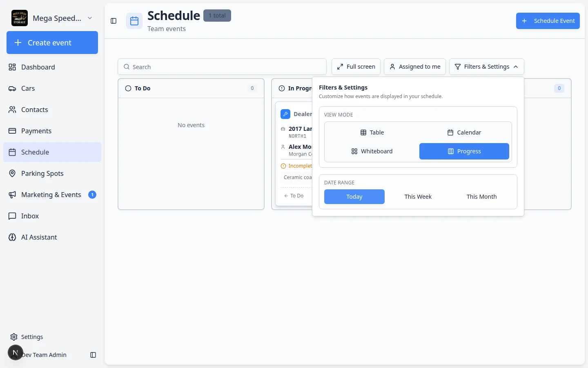Viewport: 588px width, 368px height.
Task: Toggle the sidebar panel icon beside Schedule title
Action: pyautogui.click(x=114, y=21)
